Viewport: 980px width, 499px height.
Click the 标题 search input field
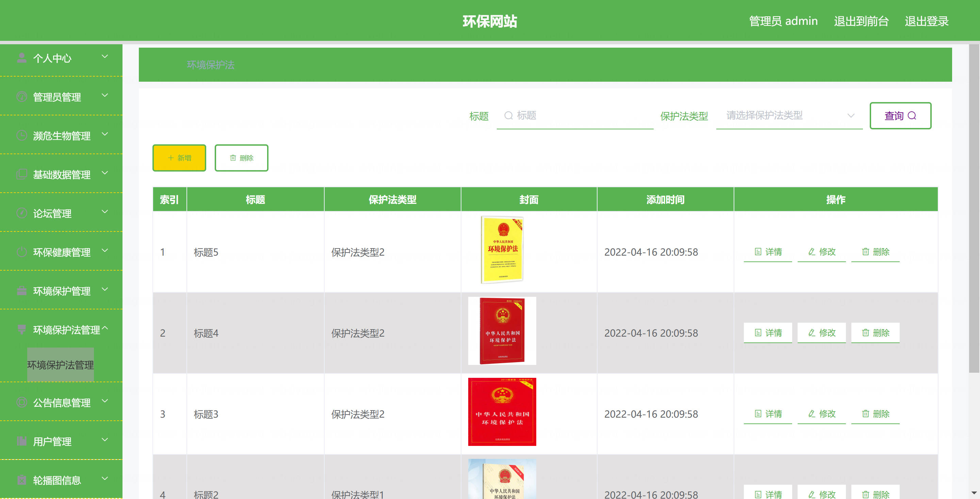(x=575, y=115)
